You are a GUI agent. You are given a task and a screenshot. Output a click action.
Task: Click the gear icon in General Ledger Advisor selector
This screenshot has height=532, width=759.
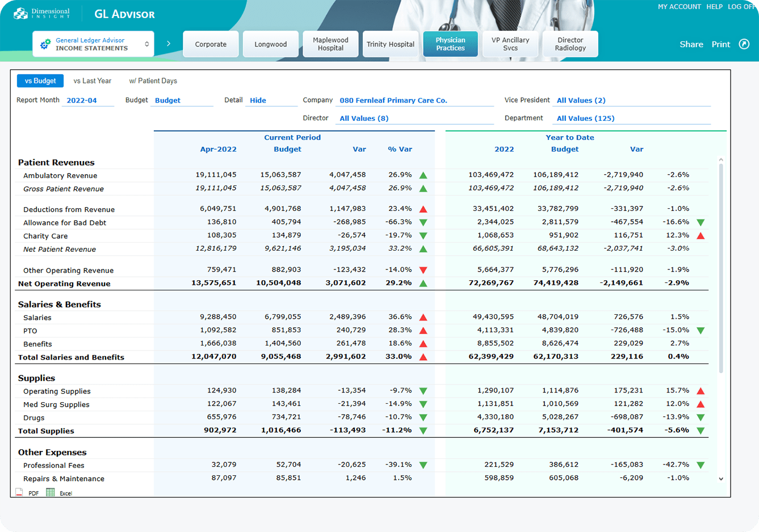coord(45,44)
